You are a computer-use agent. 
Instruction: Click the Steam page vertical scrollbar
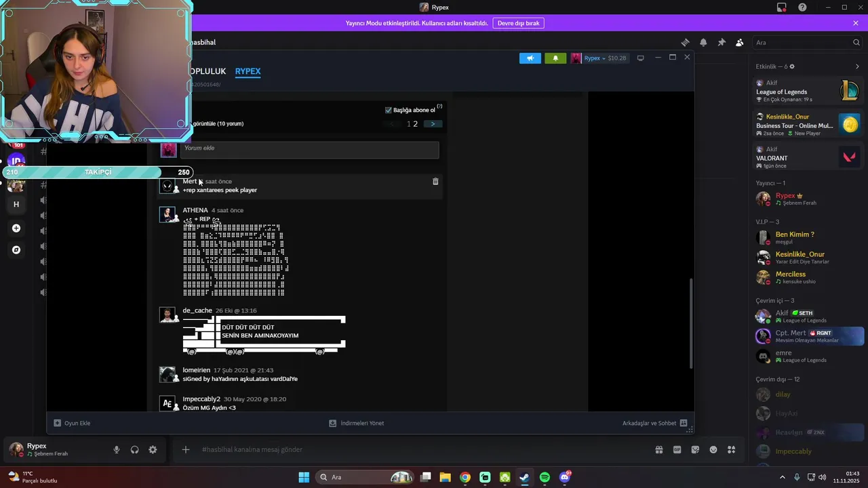[x=691, y=323]
